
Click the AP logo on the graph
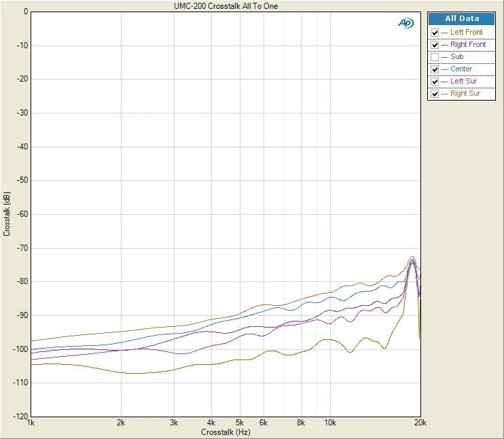point(406,23)
